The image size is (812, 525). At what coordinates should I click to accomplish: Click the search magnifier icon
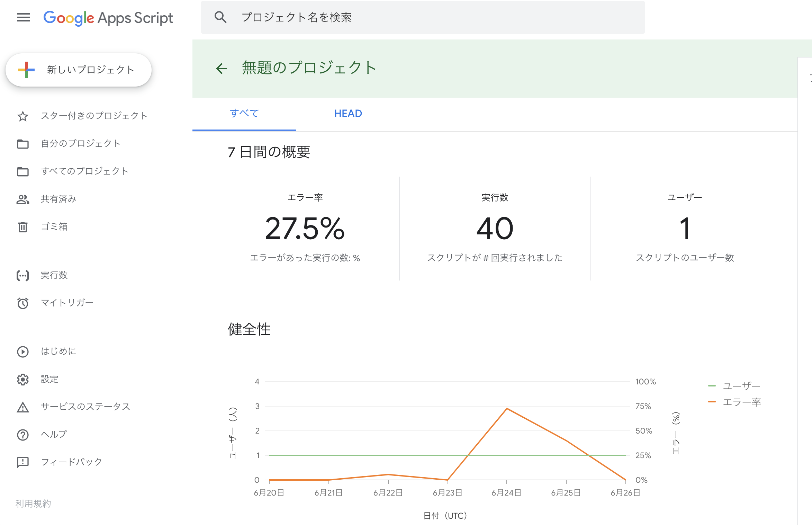click(x=220, y=16)
